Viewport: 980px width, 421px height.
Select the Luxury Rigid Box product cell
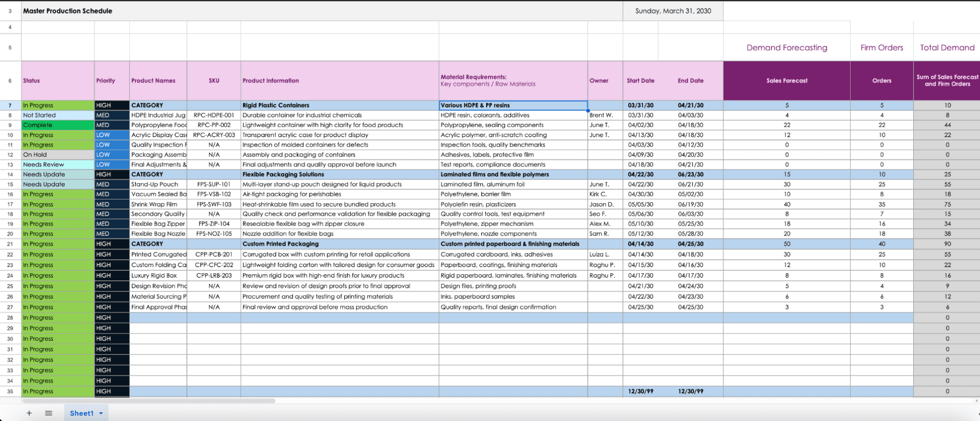[158, 276]
